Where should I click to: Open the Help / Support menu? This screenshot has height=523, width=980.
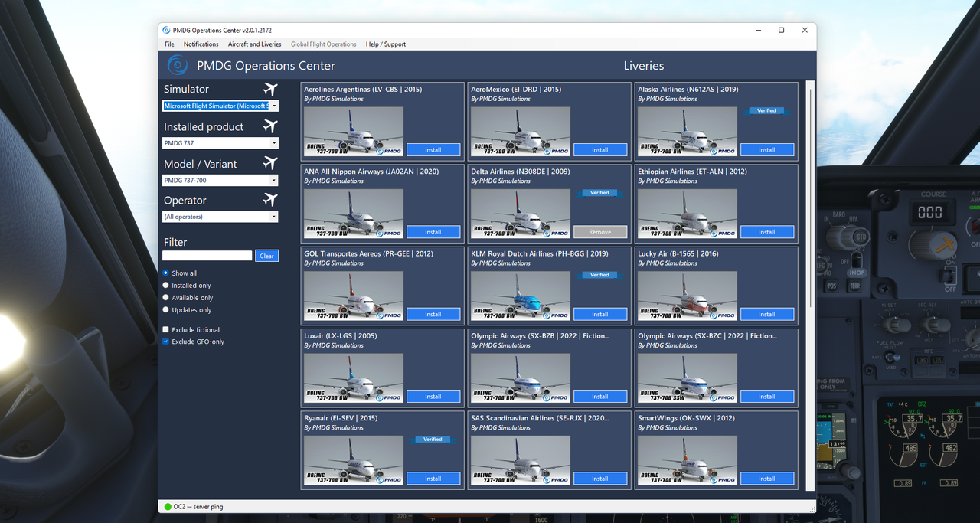386,44
